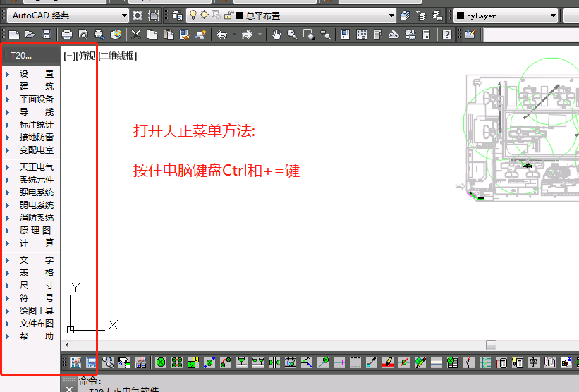Open the DesignCenter icon
579x392 pixels.
point(362,35)
